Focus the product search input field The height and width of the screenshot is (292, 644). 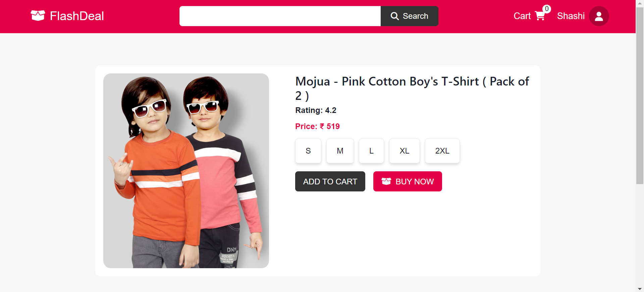[280, 16]
